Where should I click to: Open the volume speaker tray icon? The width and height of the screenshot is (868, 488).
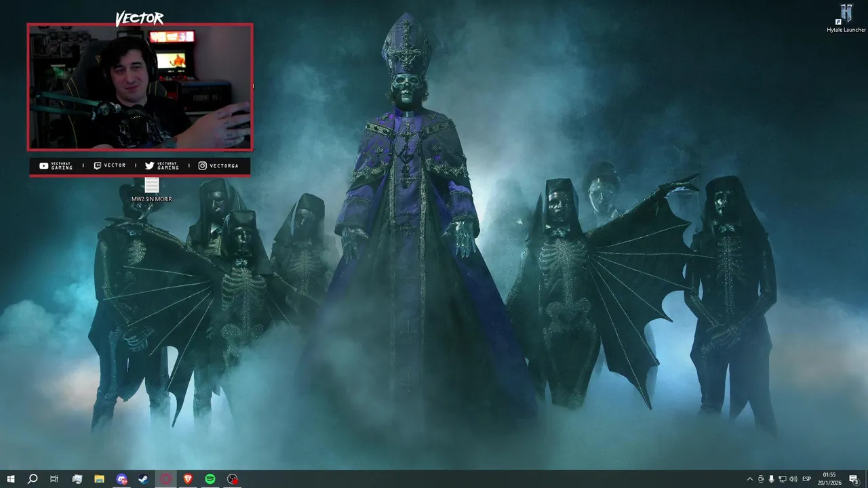click(793, 479)
